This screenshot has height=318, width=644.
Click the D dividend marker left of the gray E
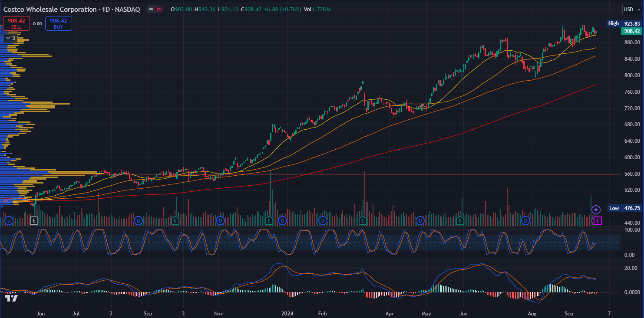coord(9,221)
